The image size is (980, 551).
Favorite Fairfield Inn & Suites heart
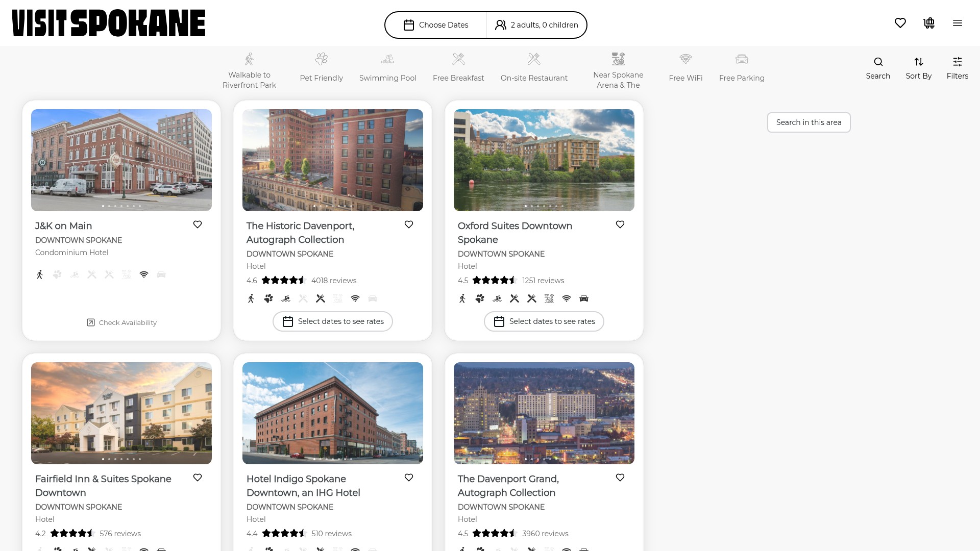pos(198,478)
